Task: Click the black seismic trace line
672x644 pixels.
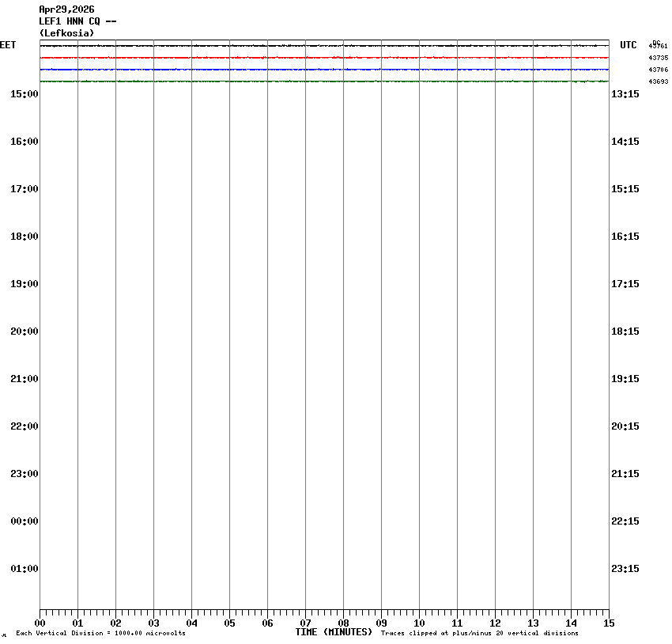Action: click(324, 46)
